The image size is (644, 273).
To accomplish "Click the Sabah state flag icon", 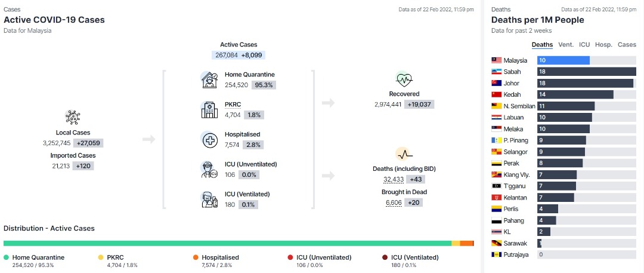I will 497,72.
